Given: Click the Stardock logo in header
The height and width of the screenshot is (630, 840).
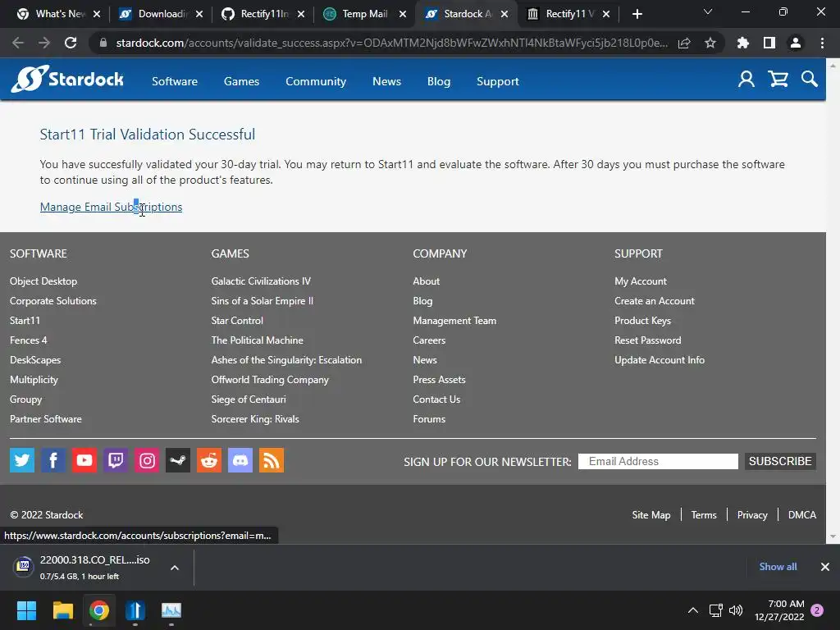Looking at the screenshot, I should click(67, 80).
